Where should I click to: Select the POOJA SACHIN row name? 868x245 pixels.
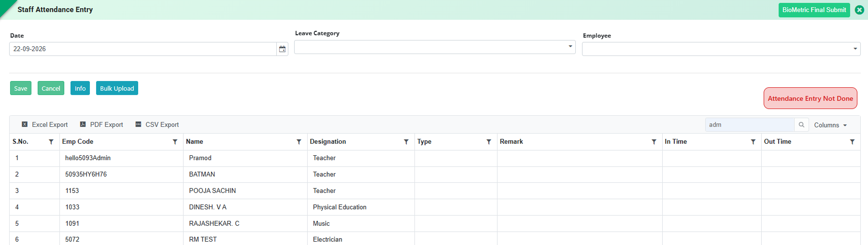pos(245,191)
